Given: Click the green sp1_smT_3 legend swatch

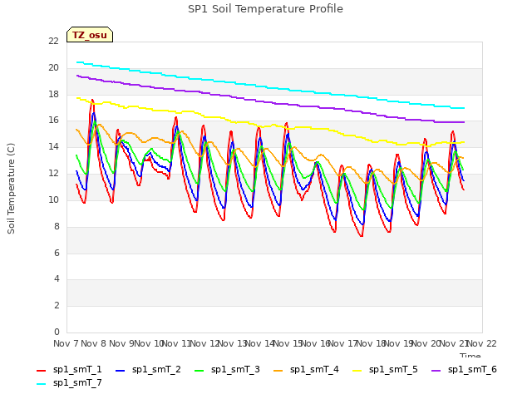Looking at the screenshot, I should (x=199, y=371).
